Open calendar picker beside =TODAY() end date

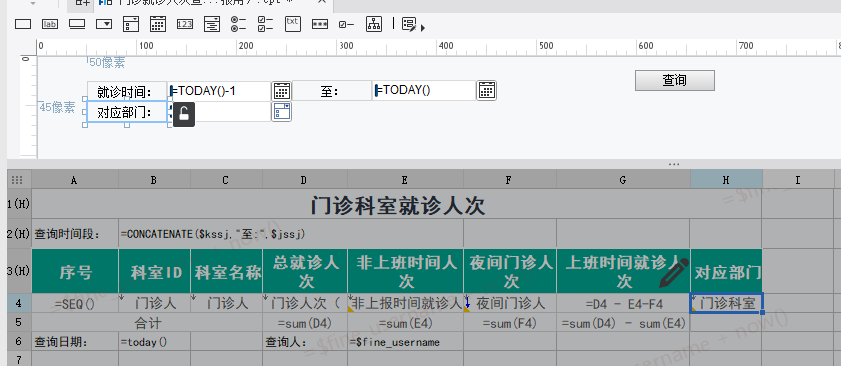coord(486,91)
